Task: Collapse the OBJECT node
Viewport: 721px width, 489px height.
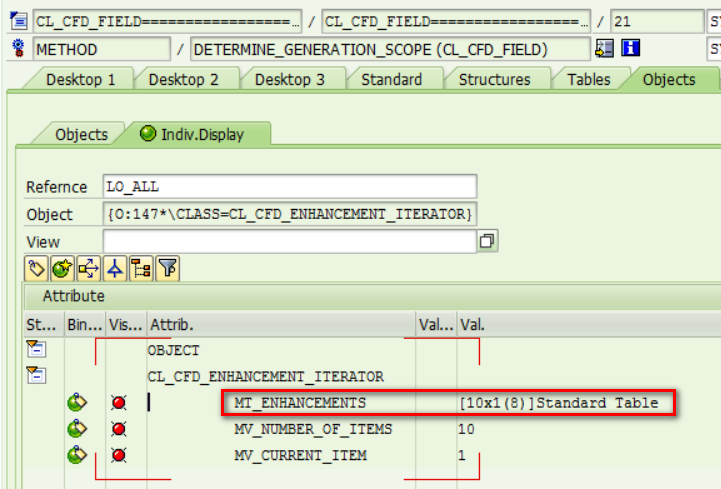Action: click(x=36, y=349)
